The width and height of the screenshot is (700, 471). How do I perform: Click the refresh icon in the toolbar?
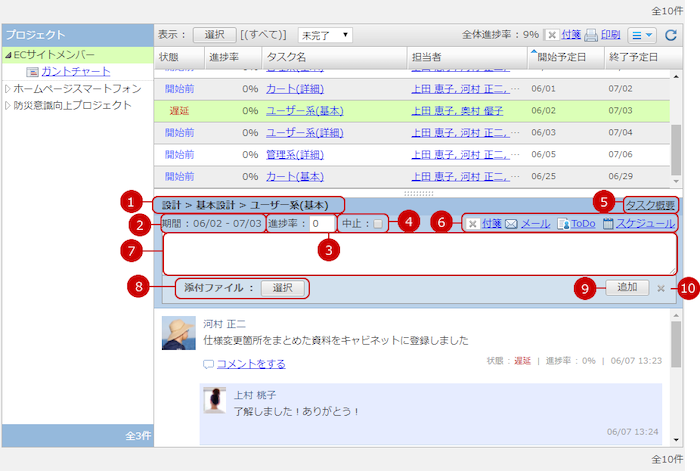tap(671, 35)
